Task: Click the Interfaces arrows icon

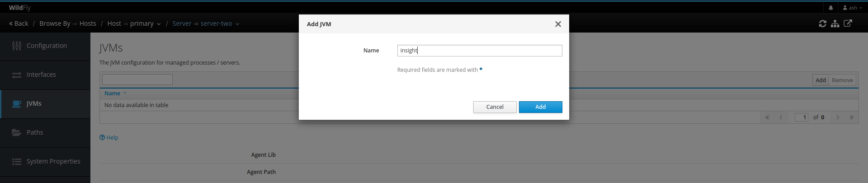Action: click(17, 75)
